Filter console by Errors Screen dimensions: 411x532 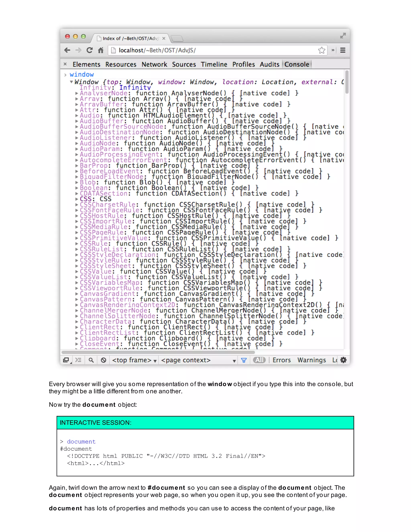click(x=282, y=360)
